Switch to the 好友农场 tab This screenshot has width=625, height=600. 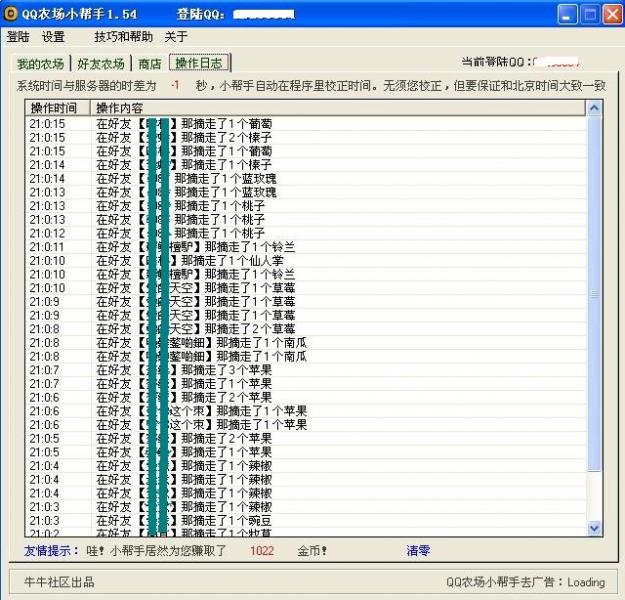[x=101, y=63]
